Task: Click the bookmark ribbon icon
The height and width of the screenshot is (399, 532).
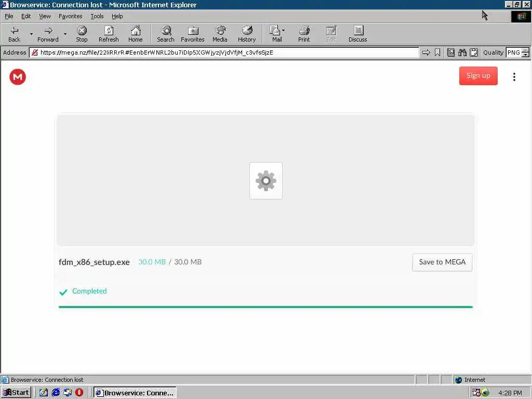Action: (x=437, y=52)
